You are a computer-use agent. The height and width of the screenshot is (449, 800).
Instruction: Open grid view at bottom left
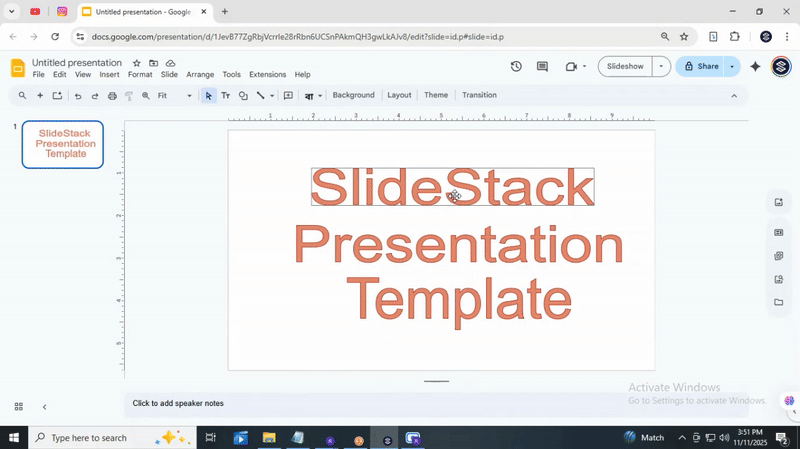coord(18,406)
